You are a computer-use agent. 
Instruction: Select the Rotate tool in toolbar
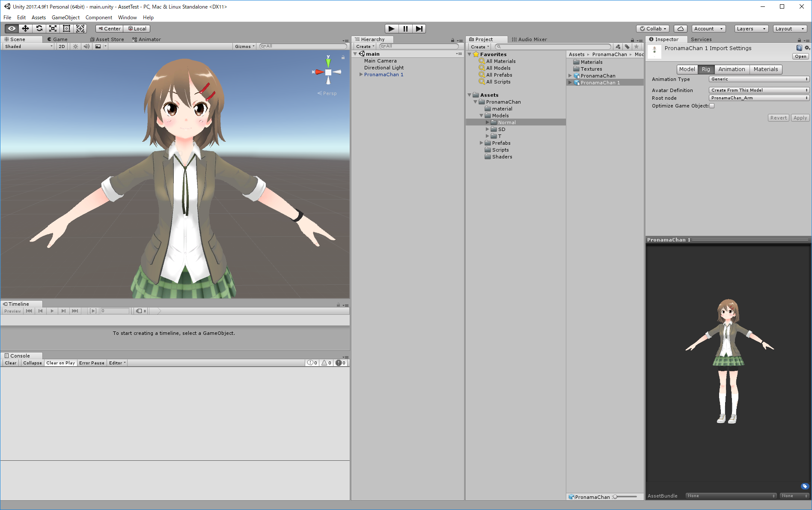pos(39,29)
